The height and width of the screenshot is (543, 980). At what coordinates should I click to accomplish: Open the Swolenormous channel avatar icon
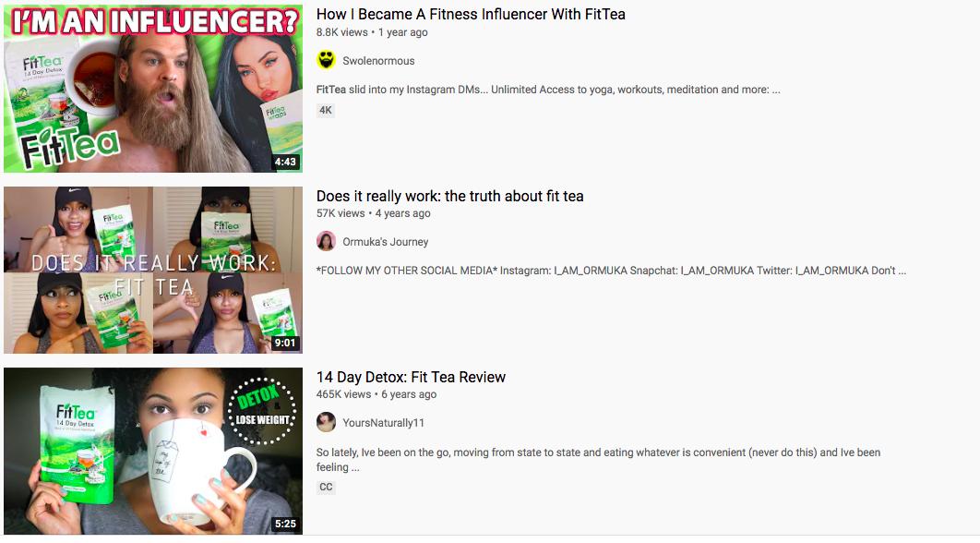point(327,61)
